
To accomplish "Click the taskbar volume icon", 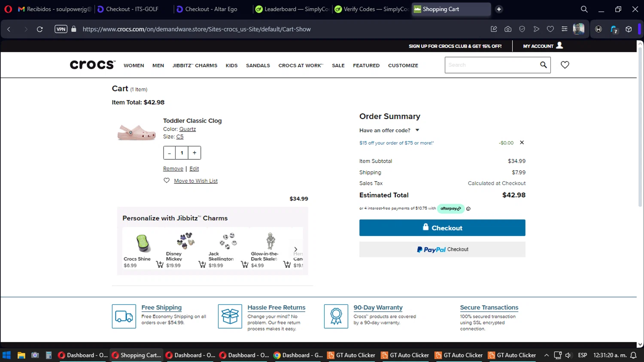I will 568,355.
